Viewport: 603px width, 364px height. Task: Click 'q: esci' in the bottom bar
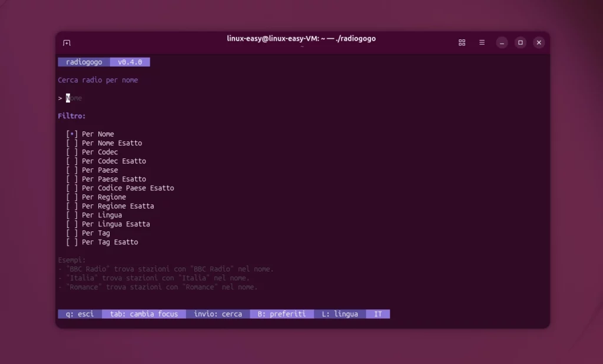coord(79,314)
